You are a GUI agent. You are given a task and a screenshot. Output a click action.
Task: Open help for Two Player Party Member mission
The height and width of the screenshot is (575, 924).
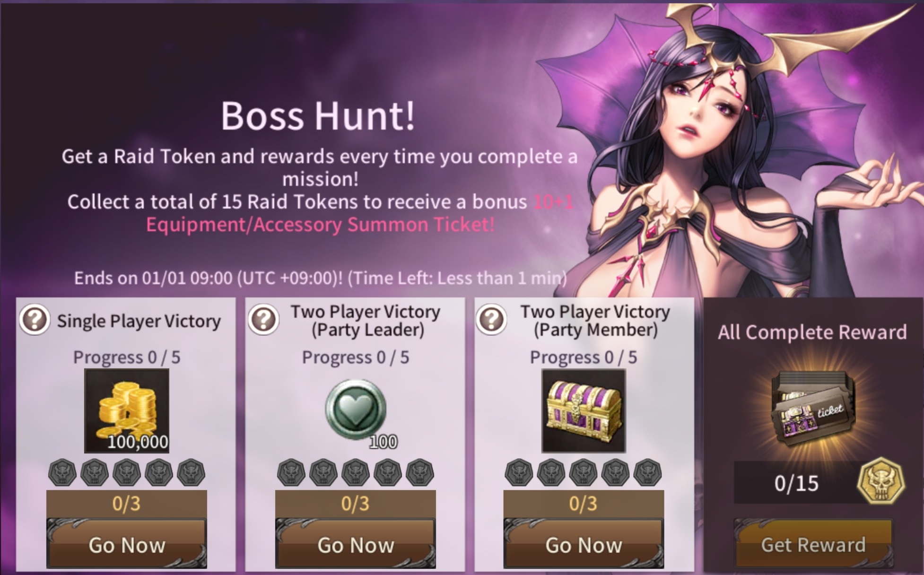(491, 320)
